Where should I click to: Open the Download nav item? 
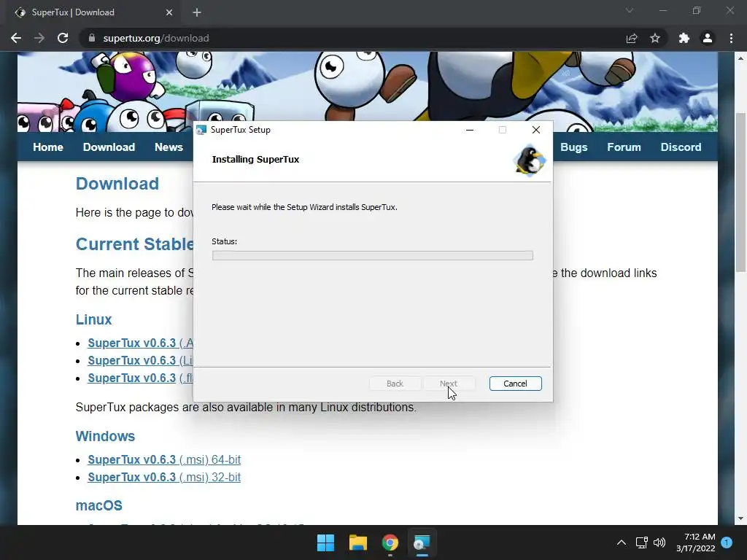(x=109, y=147)
